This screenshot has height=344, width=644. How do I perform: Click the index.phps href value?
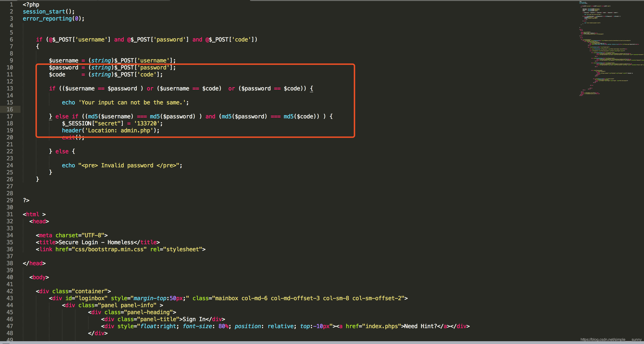381,326
